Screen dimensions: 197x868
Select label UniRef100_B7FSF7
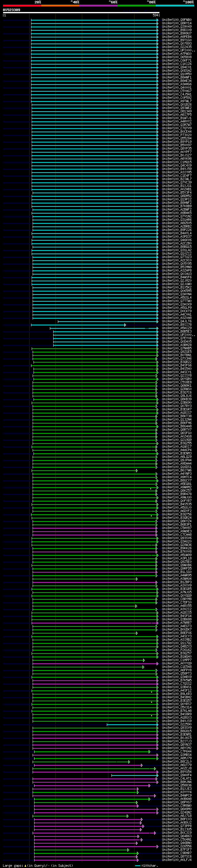click(x=177, y=850)
